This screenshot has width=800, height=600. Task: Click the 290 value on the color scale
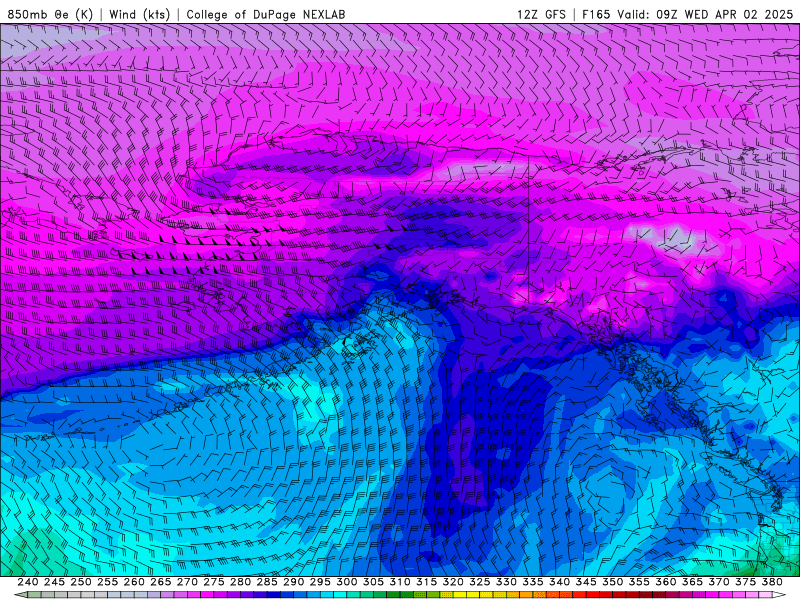pyautogui.click(x=293, y=582)
